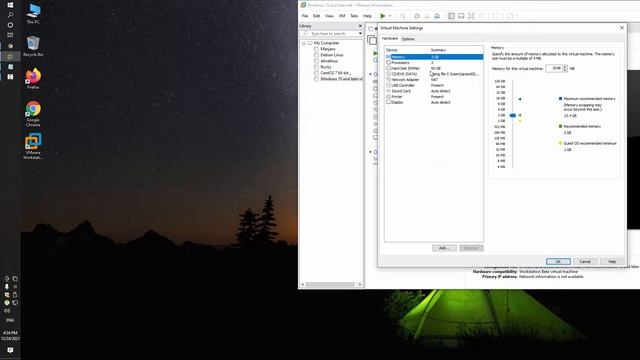Open the library search dropdown arrow
640x360 pixels.
coord(360,33)
